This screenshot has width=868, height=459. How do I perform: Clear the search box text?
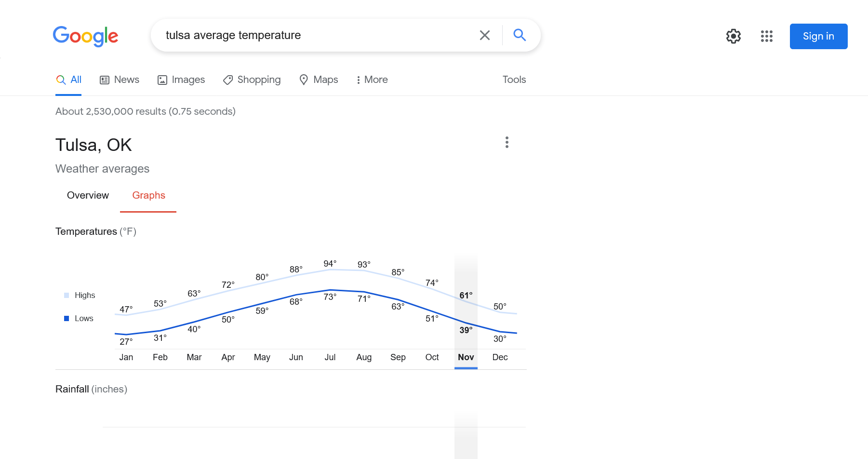484,35
